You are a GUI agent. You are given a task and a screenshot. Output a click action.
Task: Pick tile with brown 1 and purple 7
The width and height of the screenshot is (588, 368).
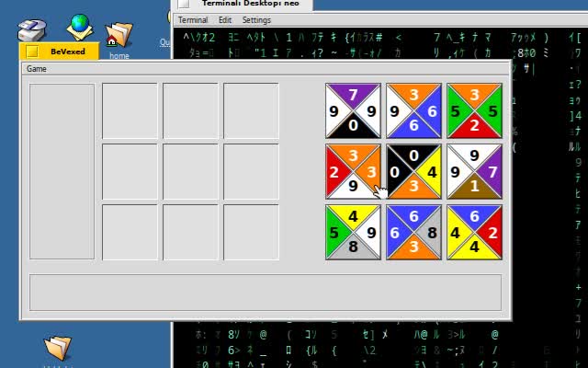(x=474, y=172)
